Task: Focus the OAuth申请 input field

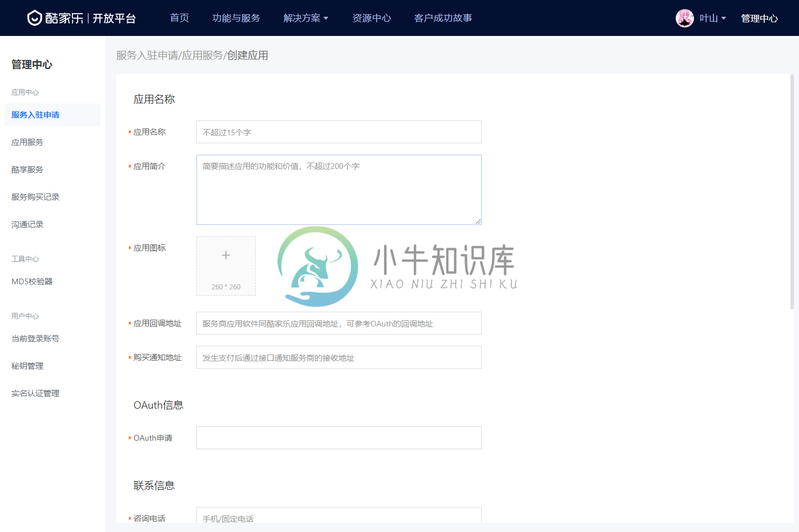Action: pyautogui.click(x=339, y=438)
